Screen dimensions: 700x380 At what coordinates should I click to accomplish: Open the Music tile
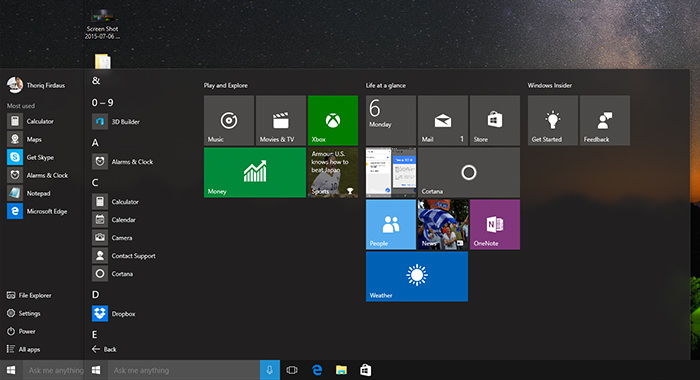coord(229,120)
